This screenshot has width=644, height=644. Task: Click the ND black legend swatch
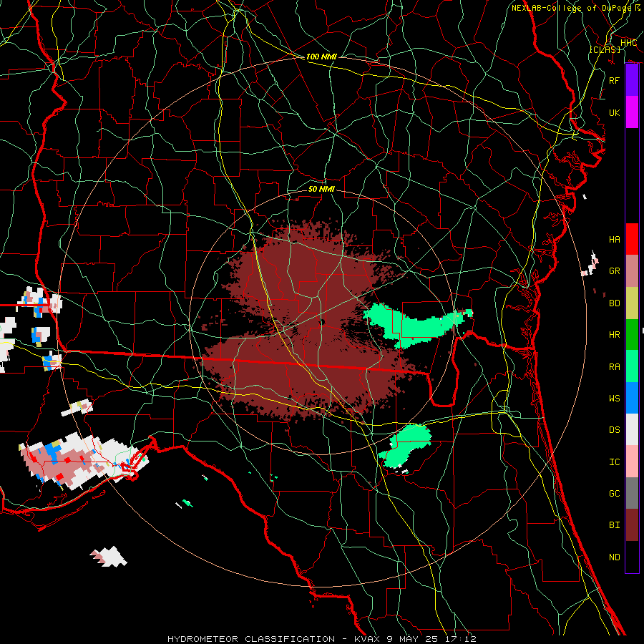(632, 557)
